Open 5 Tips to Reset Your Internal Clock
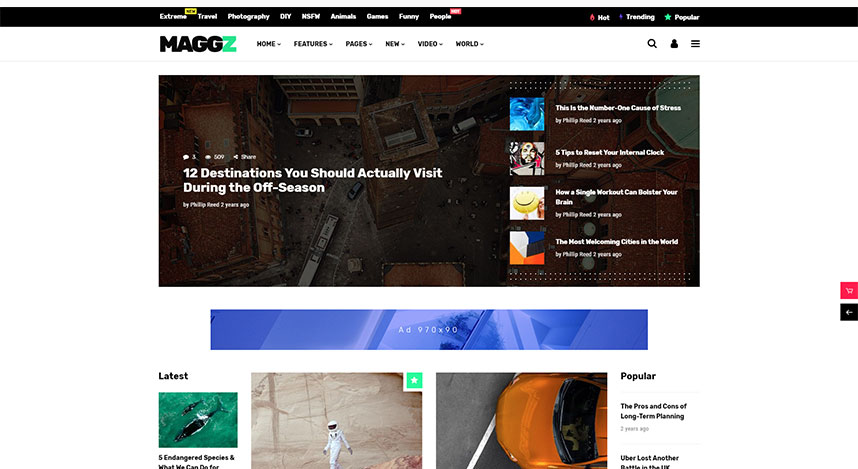 tap(610, 153)
